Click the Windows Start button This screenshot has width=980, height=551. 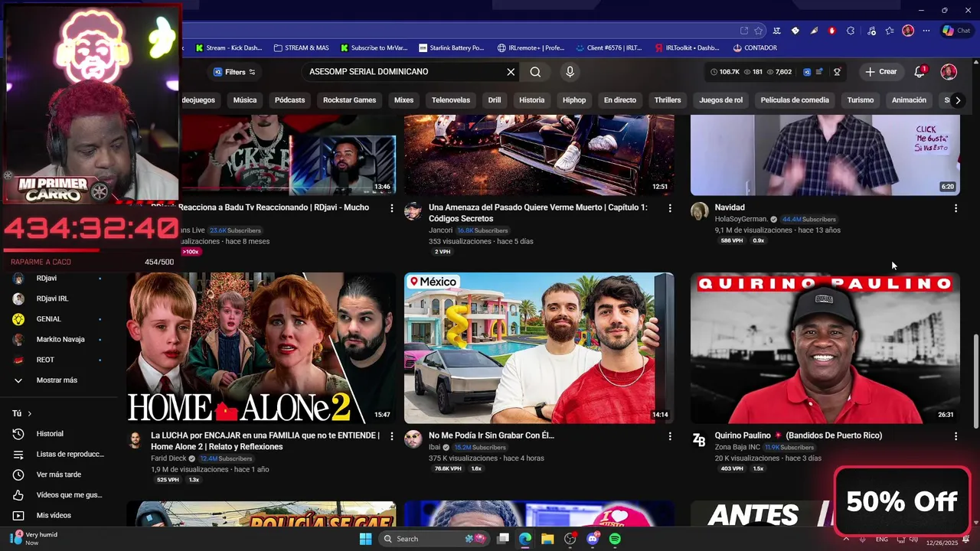pyautogui.click(x=365, y=539)
